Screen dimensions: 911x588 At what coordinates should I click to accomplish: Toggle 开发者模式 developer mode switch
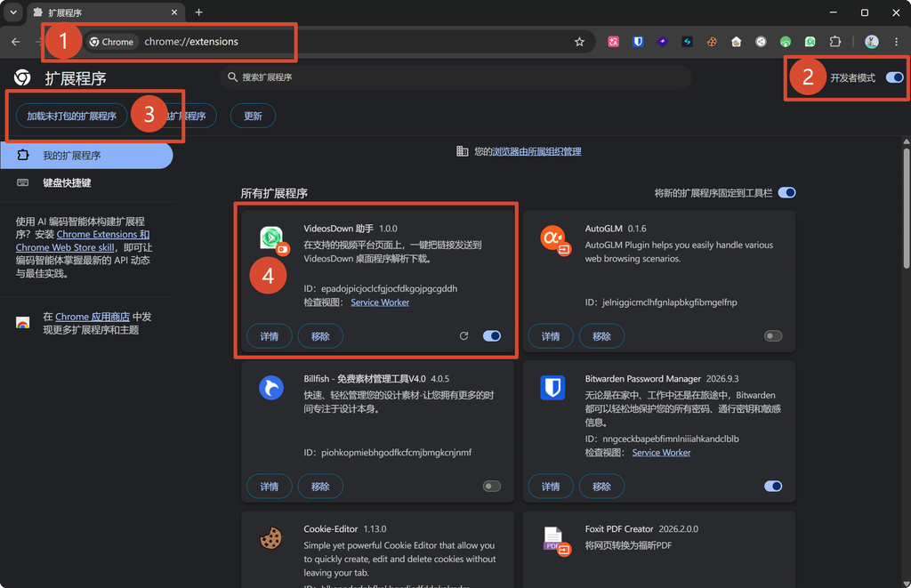(895, 77)
